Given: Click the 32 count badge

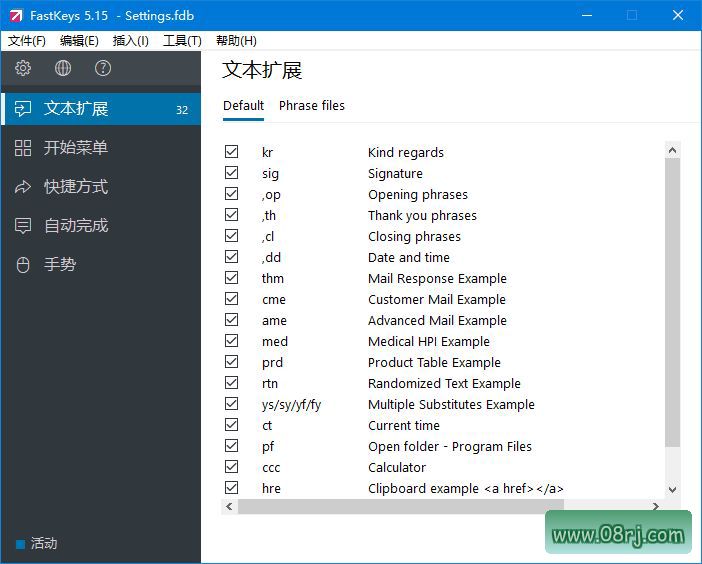Looking at the screenshot, I should pos(182,110).
